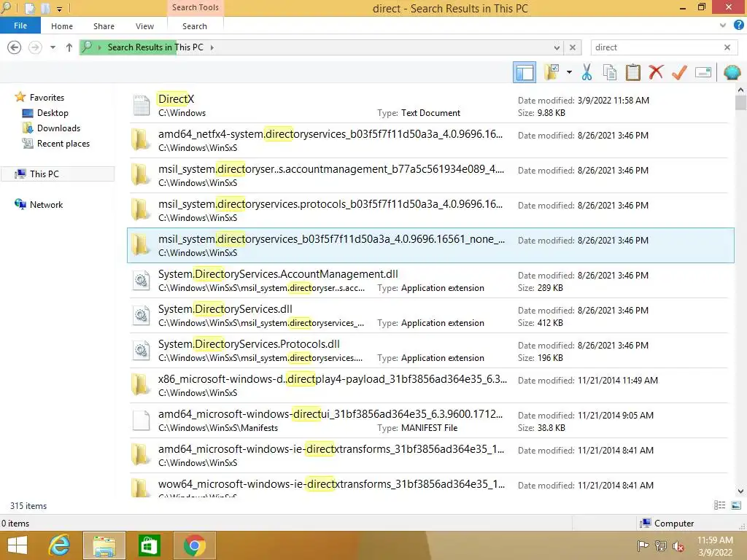747x560 pixels.
Task: Open the recent locations dropdown arrow
Action: (53, 47)
